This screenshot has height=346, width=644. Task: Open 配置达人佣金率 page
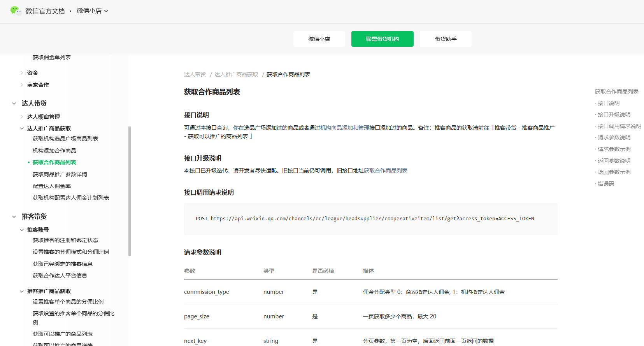(x=52, y=186)
